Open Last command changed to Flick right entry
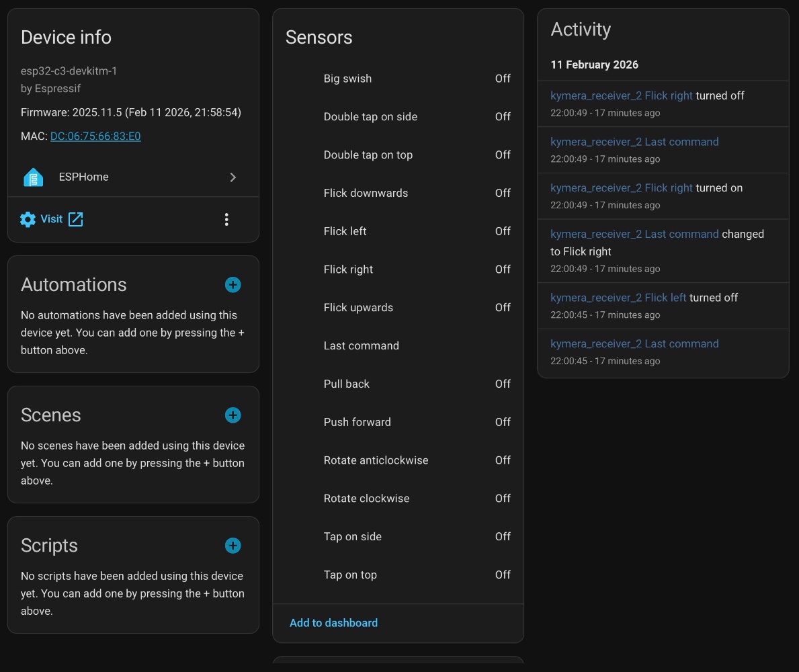799x672 pixels. [634, 235]
